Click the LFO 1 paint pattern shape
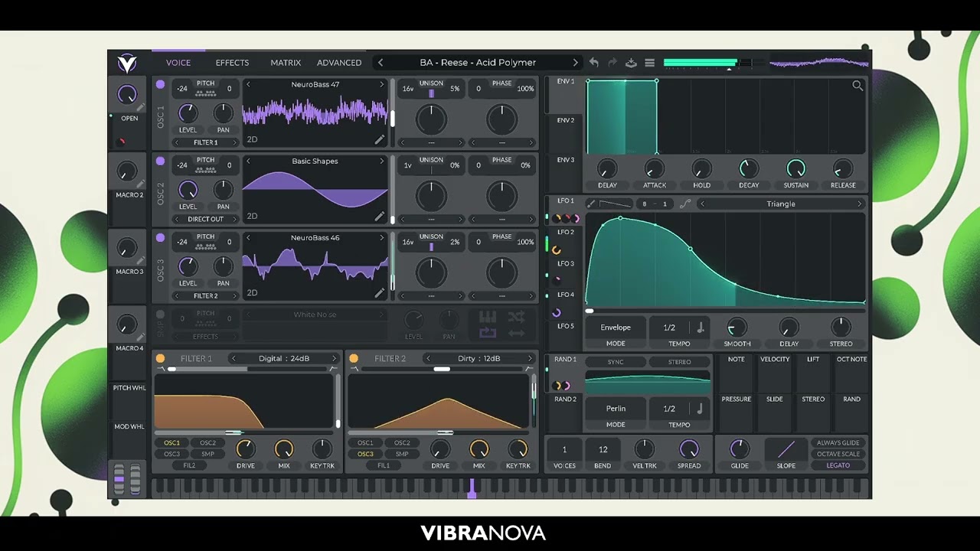 click(616, 204)
